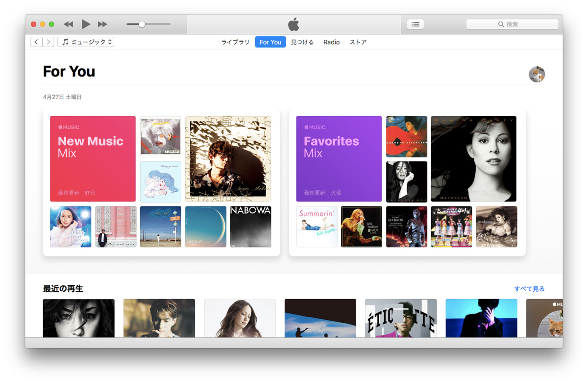Open the ミュージック media type dropdown
Viewport: 588px width, 384px height.
click(86, 42)
